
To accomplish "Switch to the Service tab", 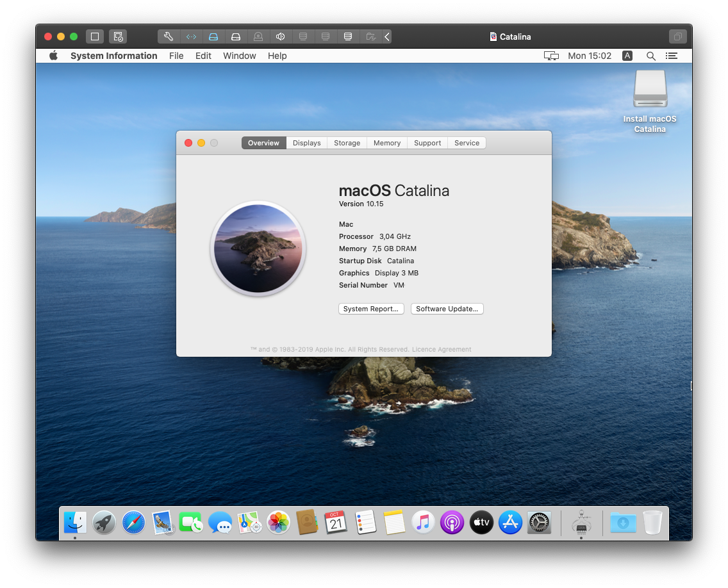I will coord(467,143).
